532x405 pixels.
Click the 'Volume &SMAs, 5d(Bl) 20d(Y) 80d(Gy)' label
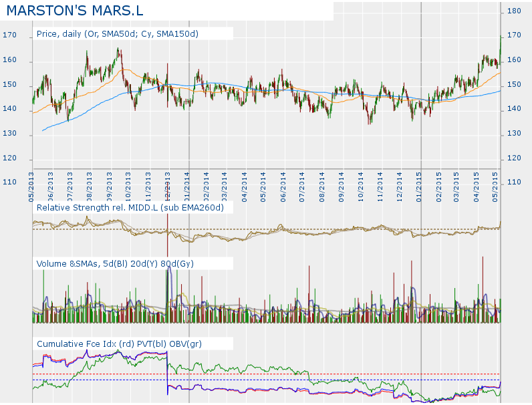(115, 263)
